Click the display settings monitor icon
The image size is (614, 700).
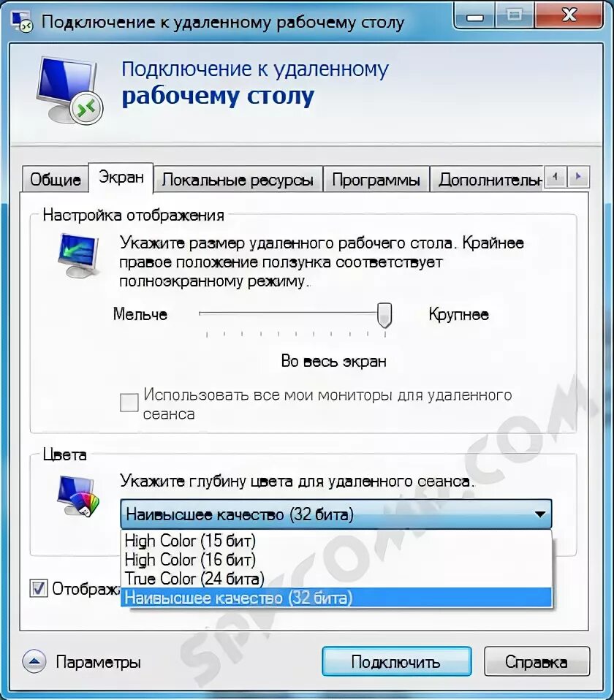point(78,255)
